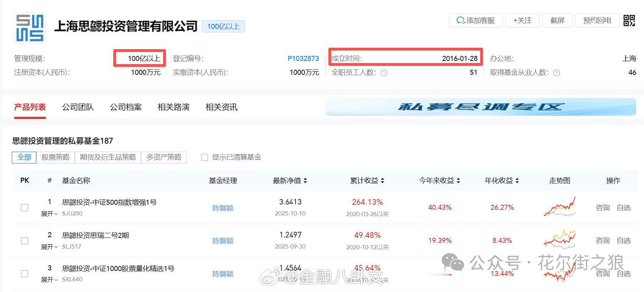
Task: Open manager 陈磐颖 in row 2
Action: 223,241
